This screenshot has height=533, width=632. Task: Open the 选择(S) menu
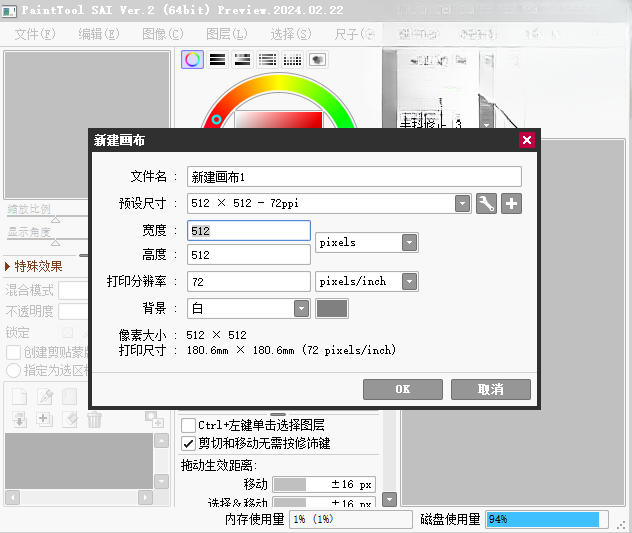click(291, 34)
